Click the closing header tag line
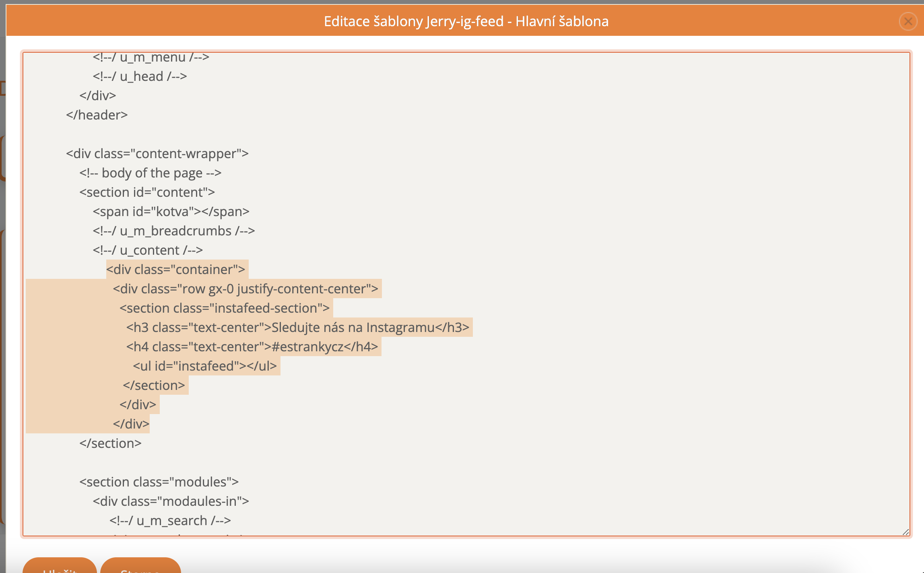Screen dimensions: 924x573 click(97, 115)
